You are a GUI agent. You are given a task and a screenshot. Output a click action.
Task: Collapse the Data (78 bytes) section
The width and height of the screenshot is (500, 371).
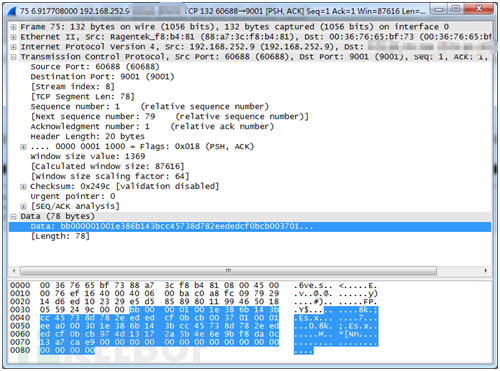[x=13, y=217]
